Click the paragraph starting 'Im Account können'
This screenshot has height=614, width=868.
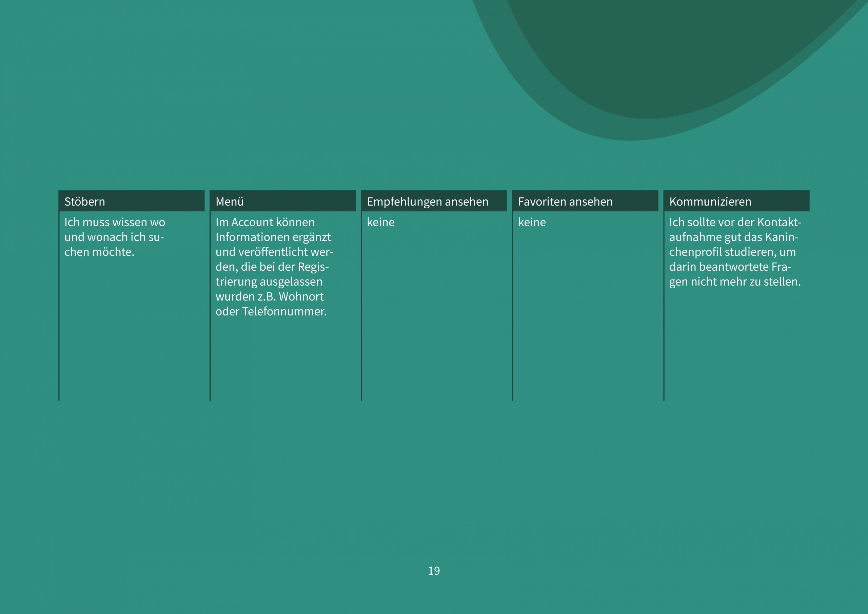point(274,266)
